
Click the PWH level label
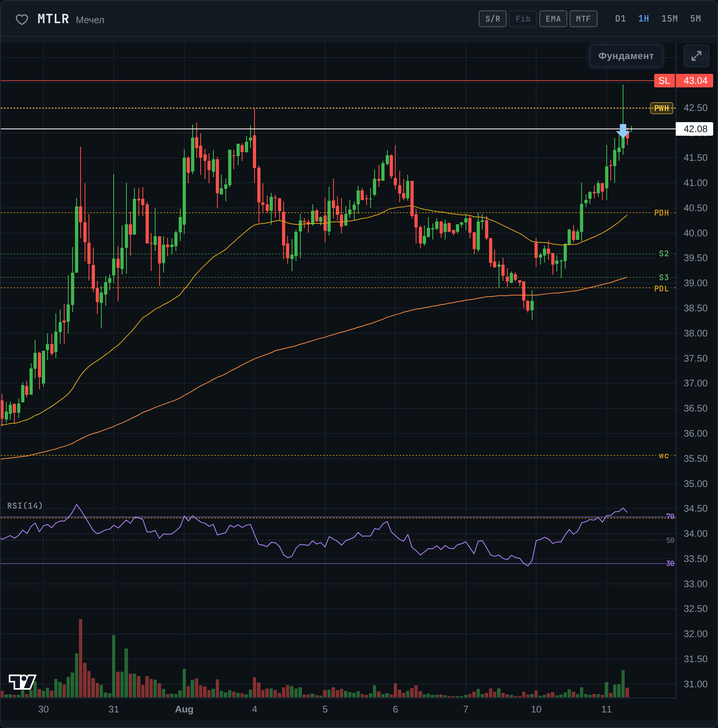point(662,108)
